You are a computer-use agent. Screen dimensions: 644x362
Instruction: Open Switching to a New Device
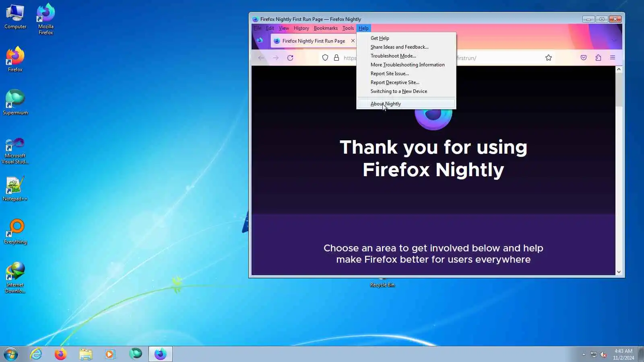pos(406,91)
